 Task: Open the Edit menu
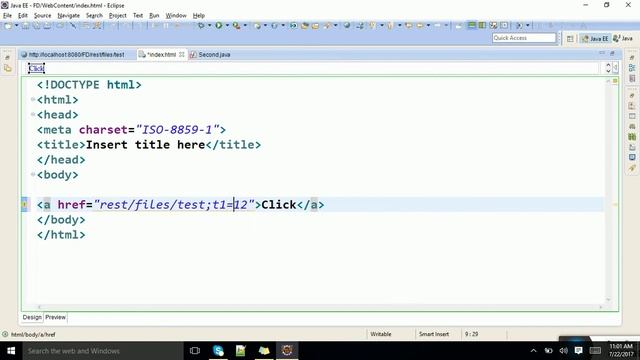pos(23,16)
